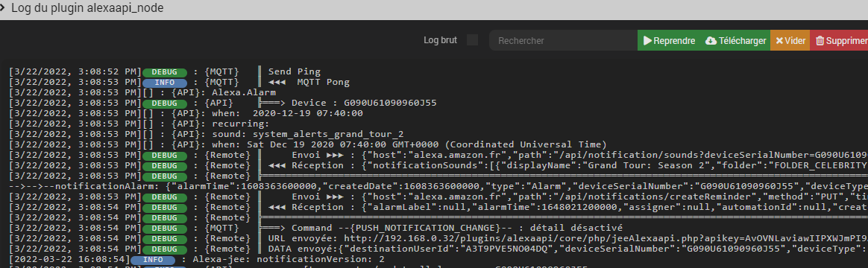Click the 'when: 2020-12-19 07:40:00' line
Screen dimensions: 868x268
point(287,113)
